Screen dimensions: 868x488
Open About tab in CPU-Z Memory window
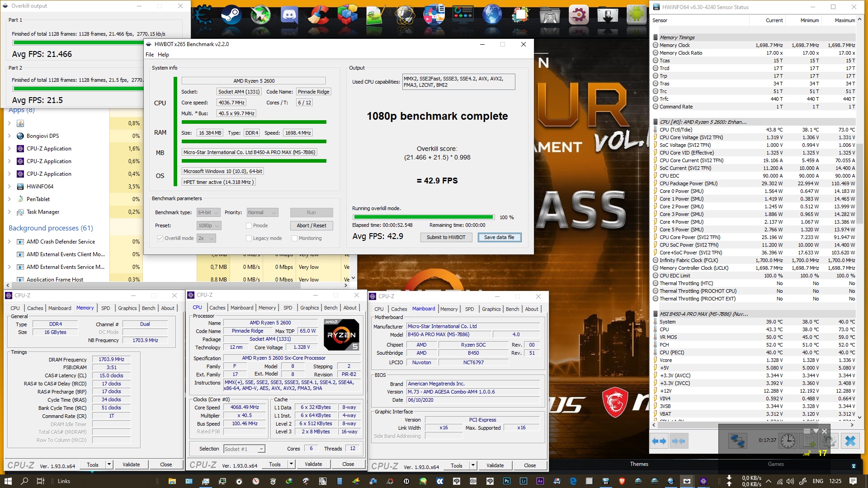168,308
